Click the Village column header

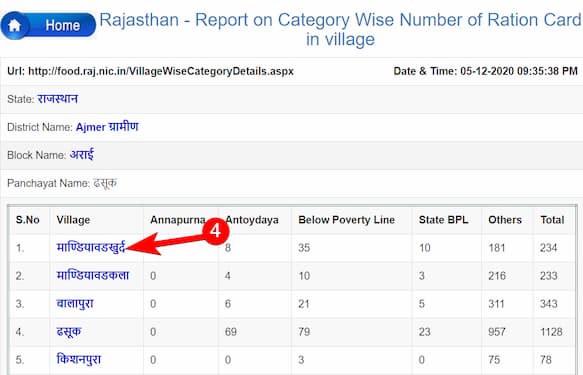coord(73,220)
